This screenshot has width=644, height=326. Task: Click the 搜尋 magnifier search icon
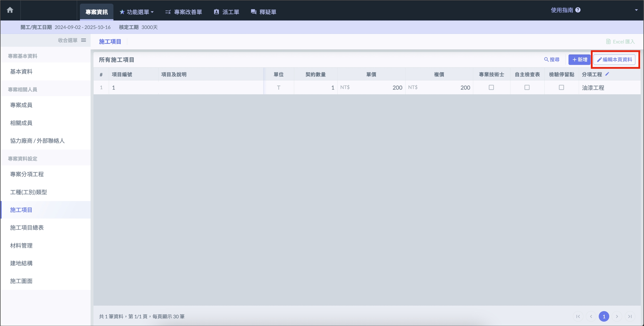pyautogui.click(x=546, y=59)
